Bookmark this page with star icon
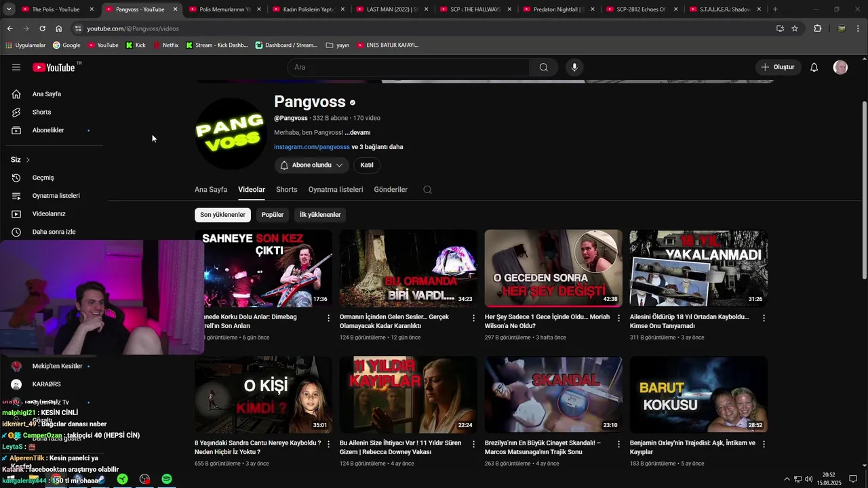This screenshot has width=868, height=488. coord(795,28)
